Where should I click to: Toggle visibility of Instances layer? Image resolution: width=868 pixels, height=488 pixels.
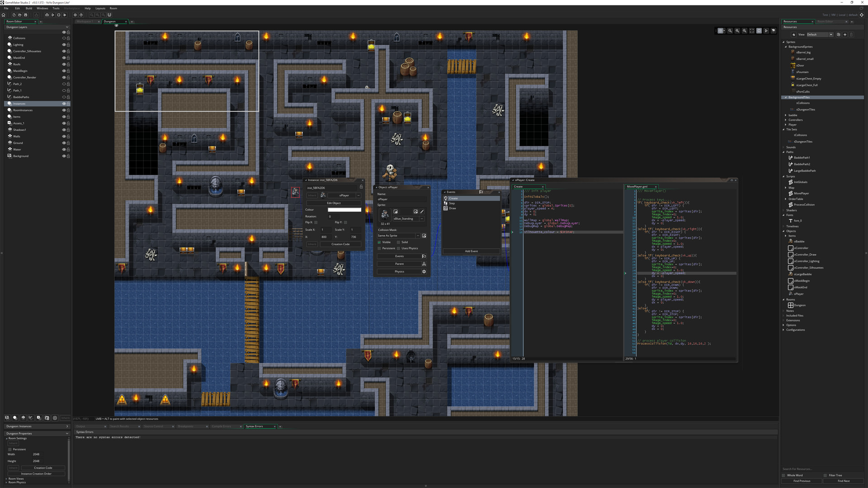pyautogui.click(x=63, y=103)
